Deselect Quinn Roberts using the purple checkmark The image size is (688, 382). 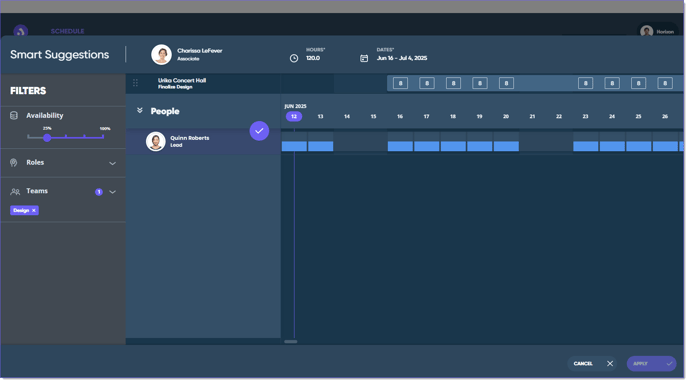259,131
